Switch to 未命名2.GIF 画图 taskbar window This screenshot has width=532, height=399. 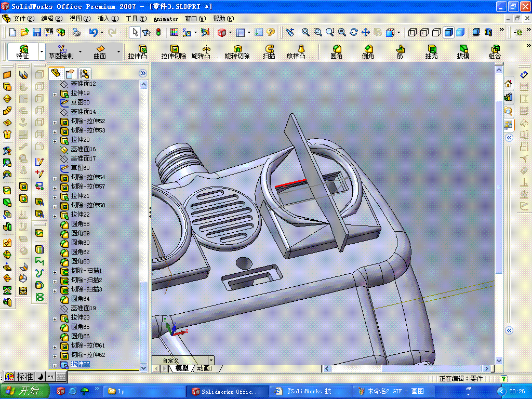393,391
